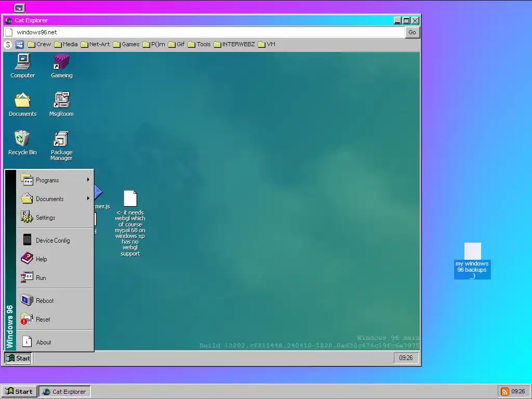Open the VM bookmarks folder
The image size is (532, 399).
[x=267, y=45]
